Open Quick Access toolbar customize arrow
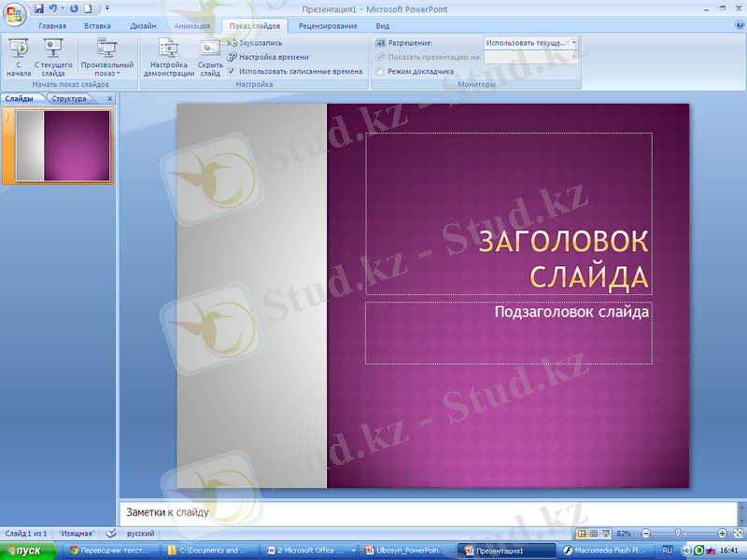This screenshot has width=747, height=560. [107, 8]
